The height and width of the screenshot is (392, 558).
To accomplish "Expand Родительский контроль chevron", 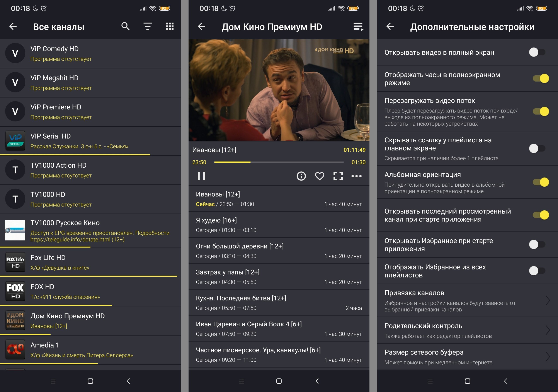I will pyautogui.click(x=548, y=330).
